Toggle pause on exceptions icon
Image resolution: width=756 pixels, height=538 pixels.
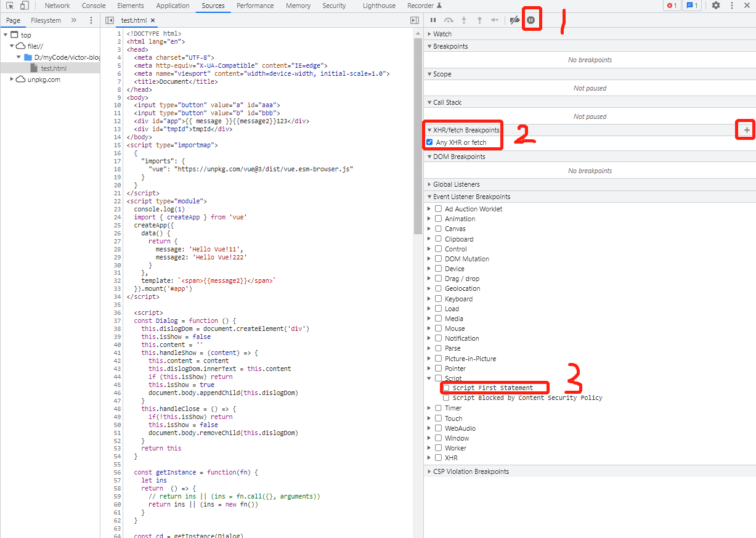point(531,20)
